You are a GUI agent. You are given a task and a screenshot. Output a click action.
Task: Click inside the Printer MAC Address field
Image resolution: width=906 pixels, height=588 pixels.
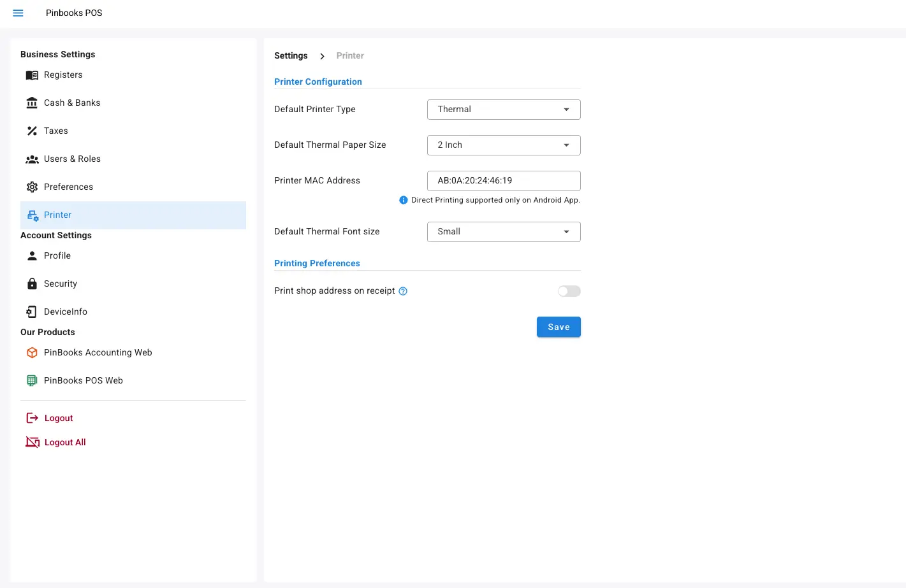click(503, 180)
